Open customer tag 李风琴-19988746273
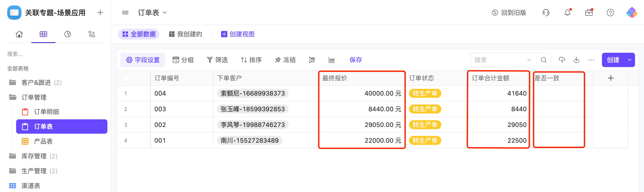Viewport: 644px width, 192px height. coord(252,125)
